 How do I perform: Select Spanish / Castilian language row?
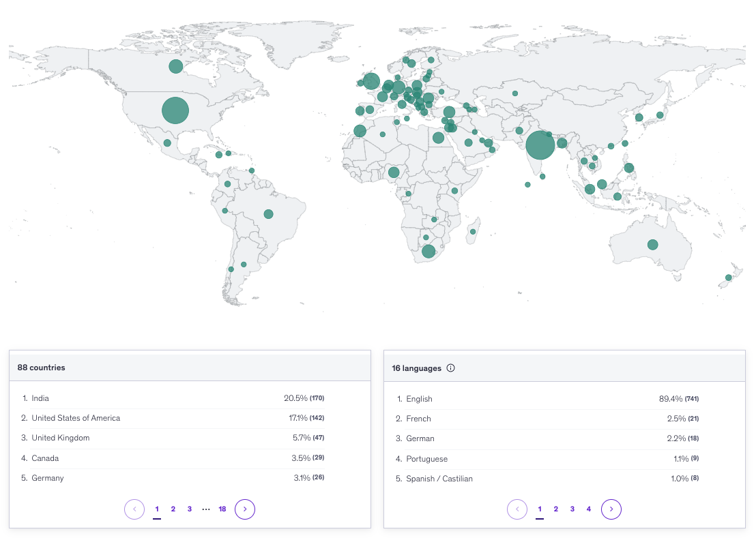click(547, 478)
